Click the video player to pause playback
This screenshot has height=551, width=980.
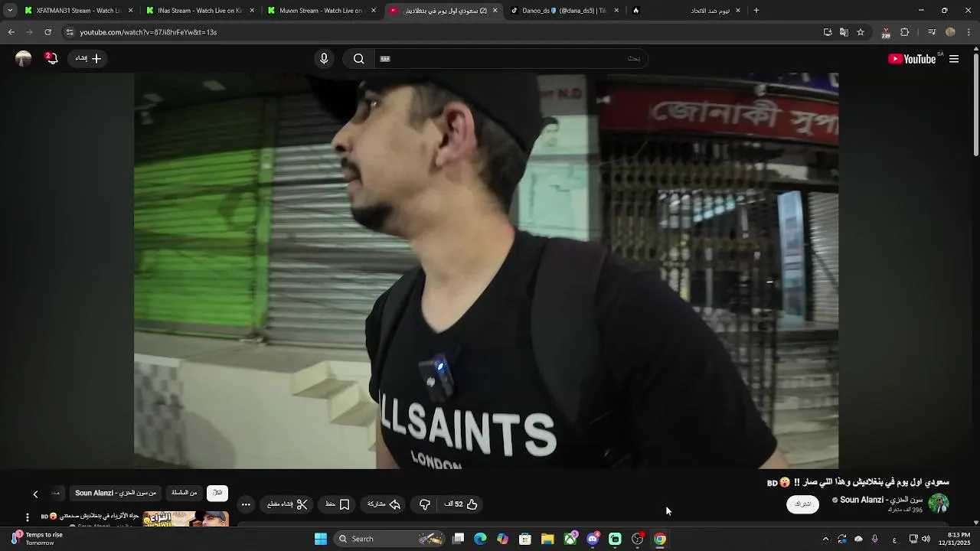486,270
